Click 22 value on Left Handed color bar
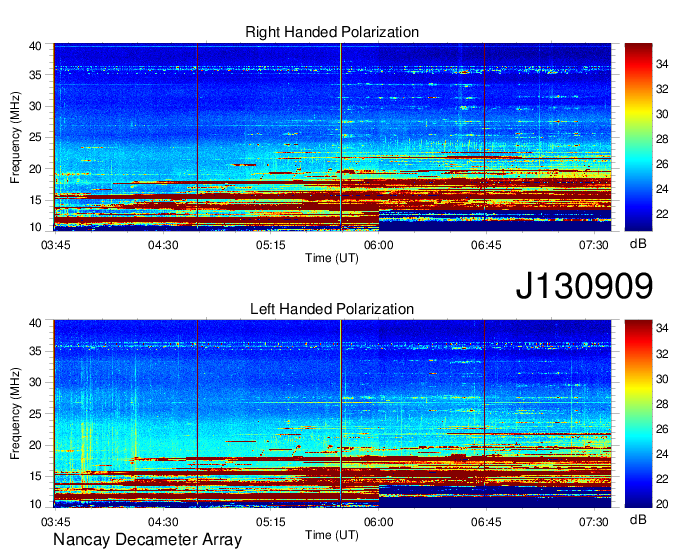 662,479
